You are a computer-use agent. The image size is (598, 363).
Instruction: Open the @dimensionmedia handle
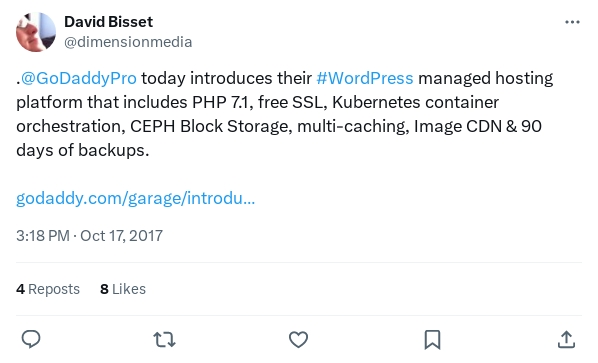click(x=128, y=42)
